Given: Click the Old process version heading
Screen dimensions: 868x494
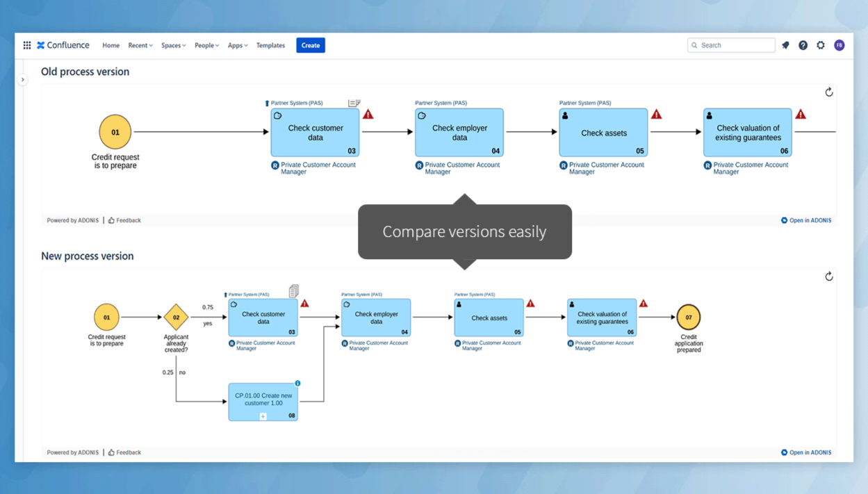Looking at the screenshot, I should 85,72.
